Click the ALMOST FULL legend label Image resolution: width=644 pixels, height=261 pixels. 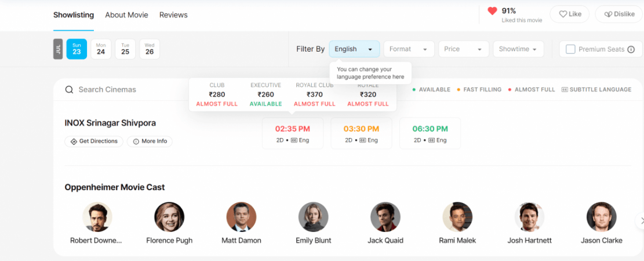point(535,89)
